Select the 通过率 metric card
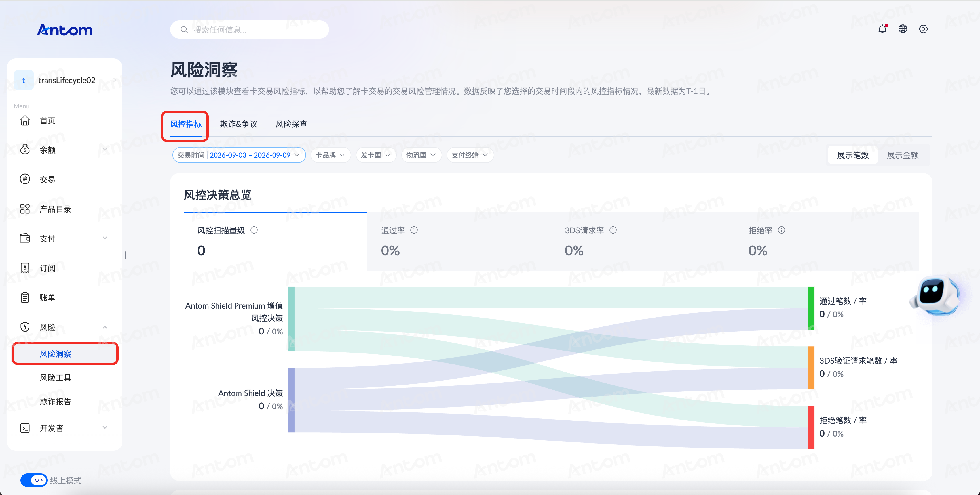980x495 pixels. click(x=459, y=242)
